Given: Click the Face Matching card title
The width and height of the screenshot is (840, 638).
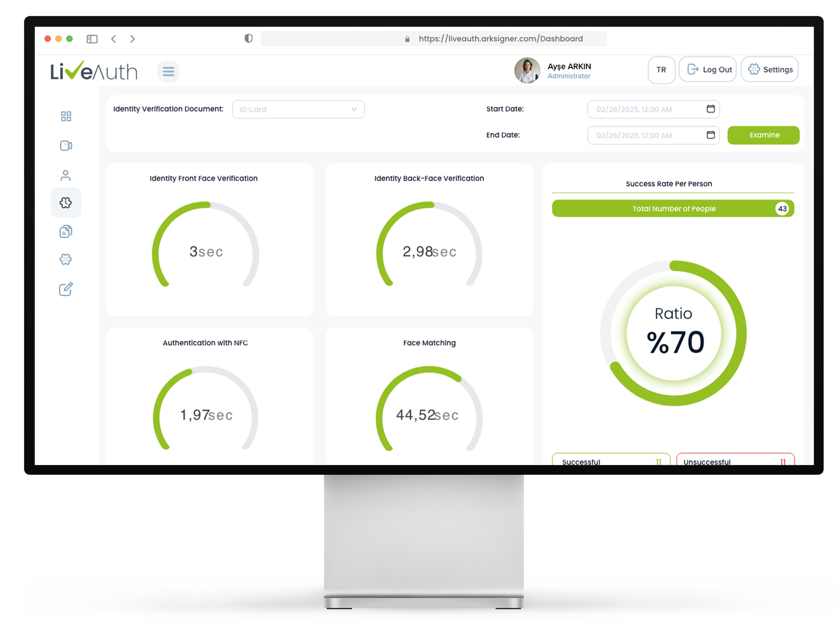Looking at the screenshot, I should pos(429,343).
